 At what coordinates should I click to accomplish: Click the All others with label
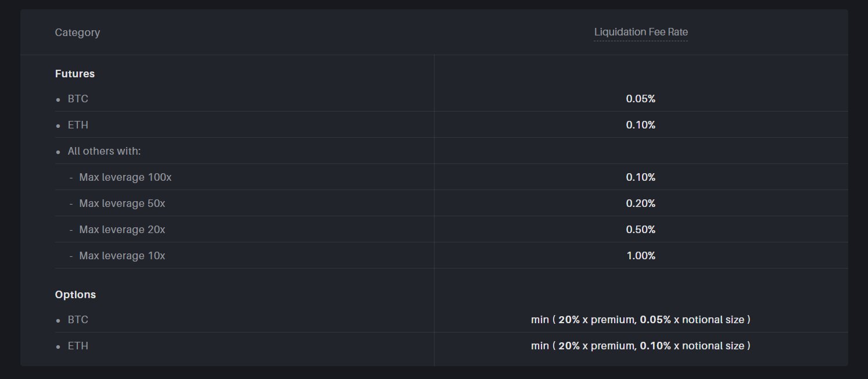point(104,151)
